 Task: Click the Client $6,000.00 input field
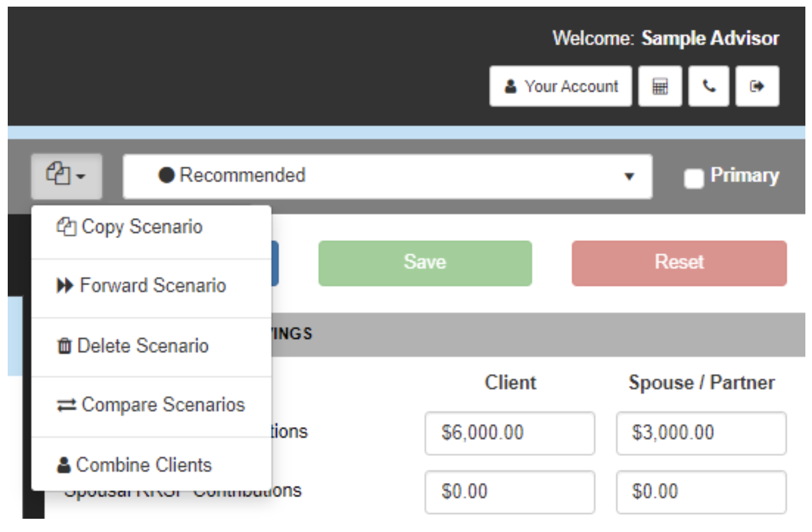click(509, 433)
